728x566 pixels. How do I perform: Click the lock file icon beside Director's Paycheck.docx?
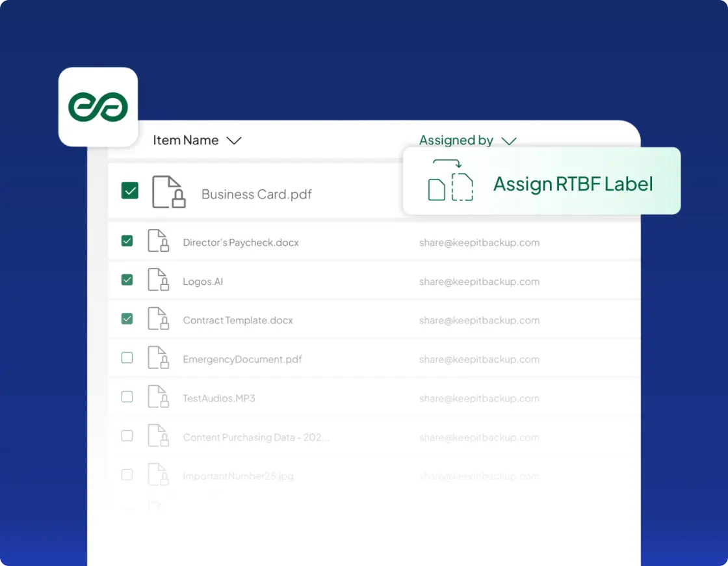(x=158, y=241)
